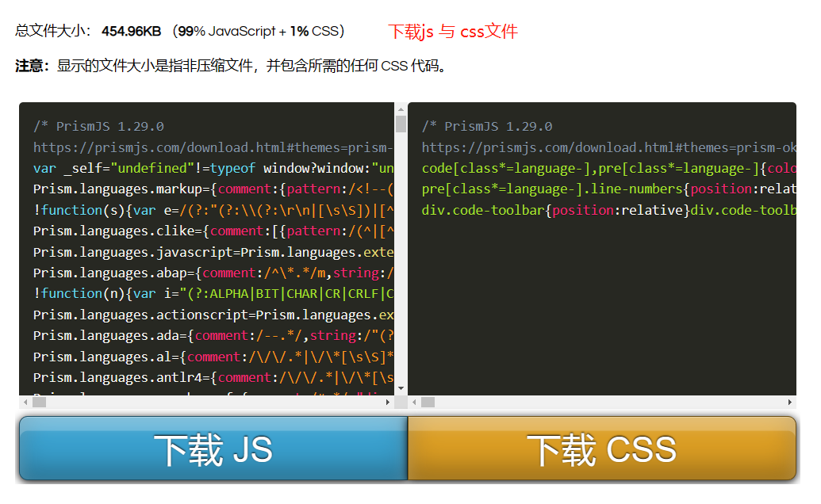
Task: Click right arrow of JS code horizontal scrollbar
Action: pos(387,402)
